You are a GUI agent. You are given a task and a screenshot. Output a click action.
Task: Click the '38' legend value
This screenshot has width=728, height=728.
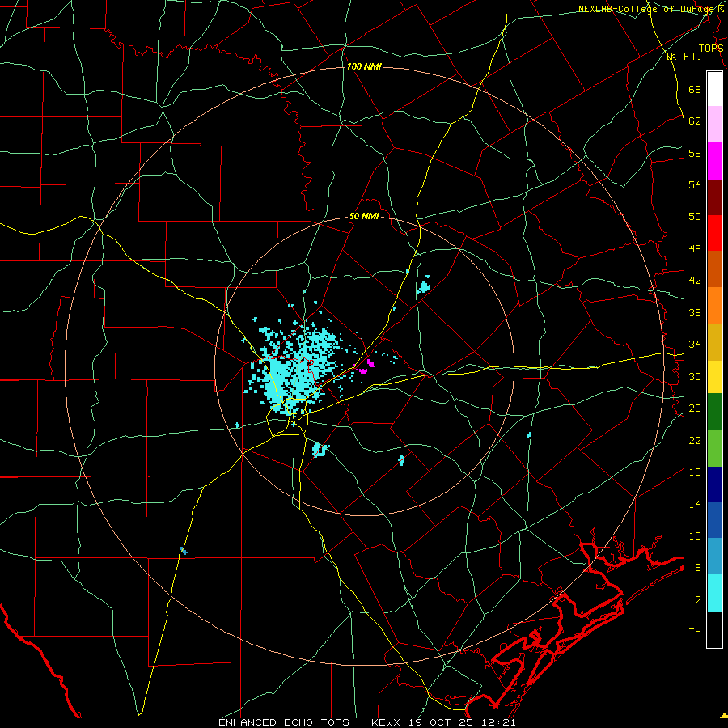point(695,312)
